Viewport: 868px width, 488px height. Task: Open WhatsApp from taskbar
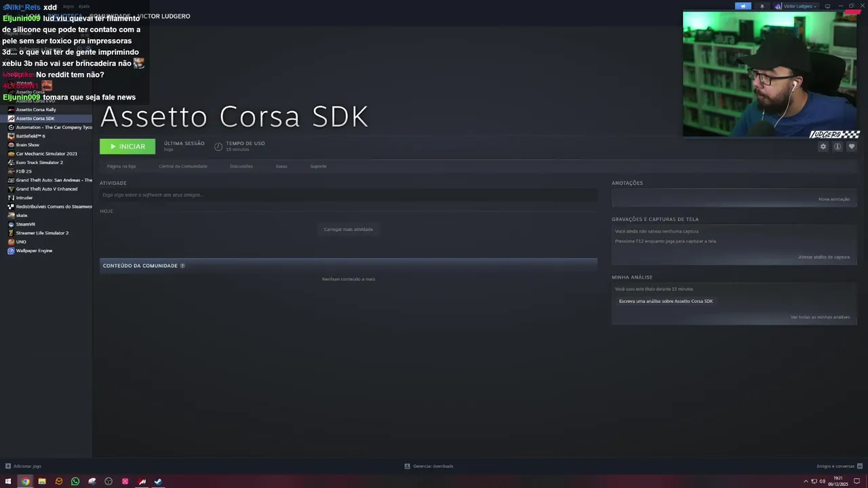tap(75, 482)
